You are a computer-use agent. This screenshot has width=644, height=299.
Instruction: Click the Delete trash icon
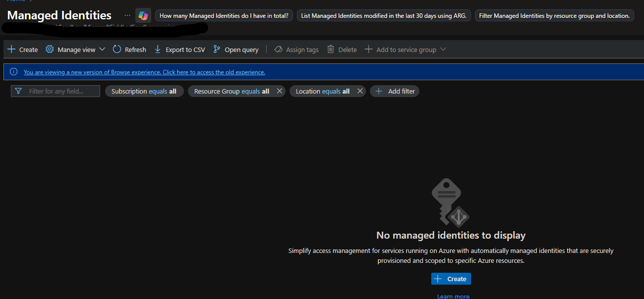coord(331,50)
